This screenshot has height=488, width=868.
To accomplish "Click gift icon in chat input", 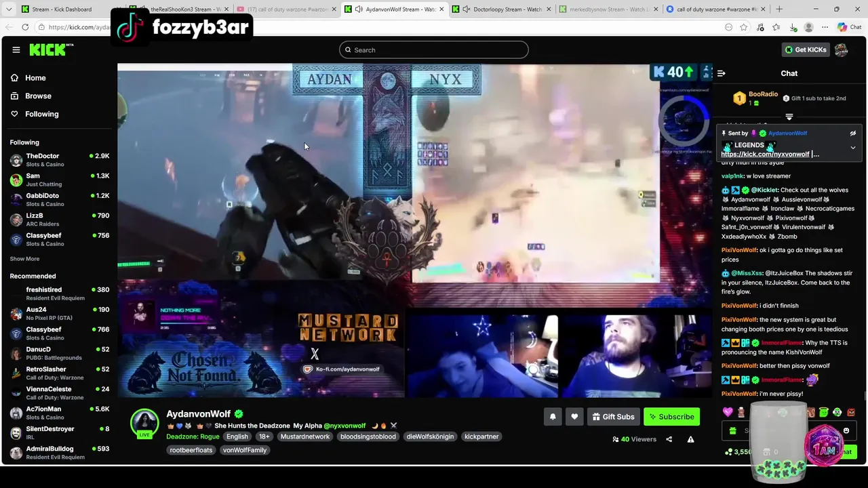I will pyautogui.click(x=732, y=430).
